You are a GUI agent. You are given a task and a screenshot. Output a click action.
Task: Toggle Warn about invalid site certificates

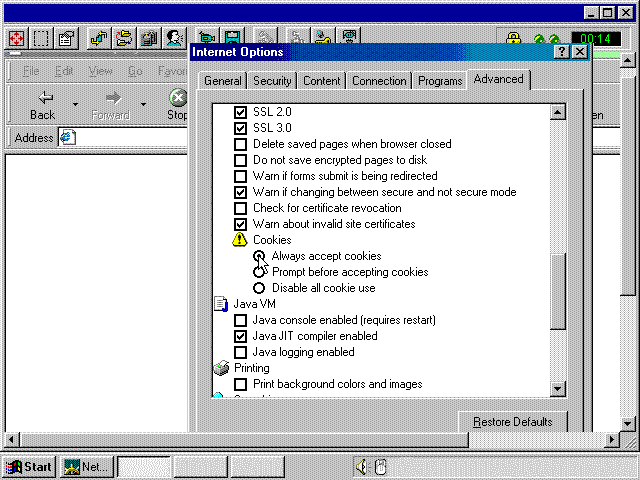[240, 224]
